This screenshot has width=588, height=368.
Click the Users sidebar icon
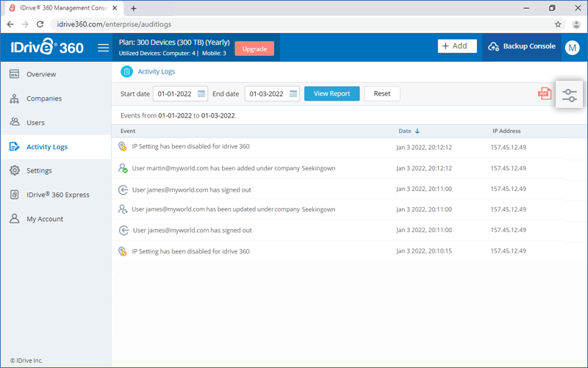(14, 122)
